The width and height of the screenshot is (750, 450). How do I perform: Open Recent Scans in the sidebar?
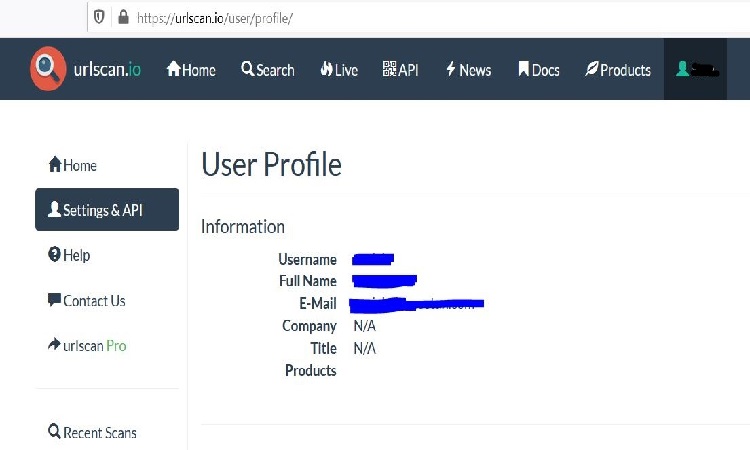(92, 432)
